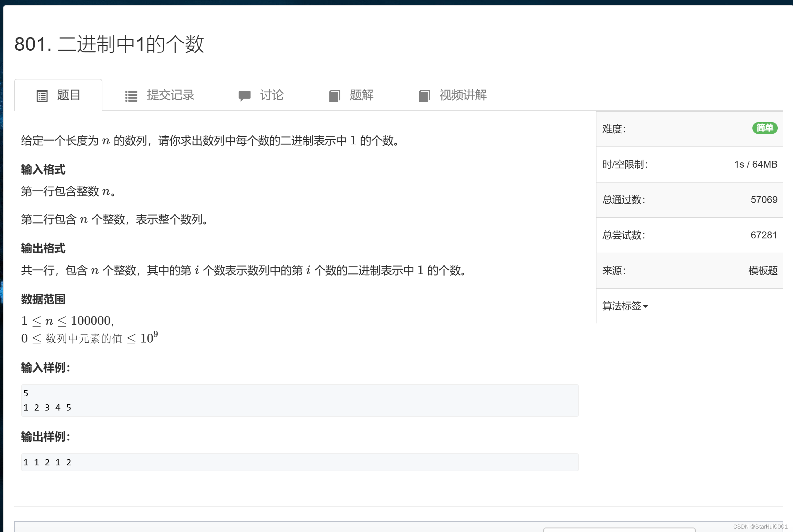Click the 题目 tab list icon
Viewport: 793px width, 532px height.
click(x=42, y=96)
